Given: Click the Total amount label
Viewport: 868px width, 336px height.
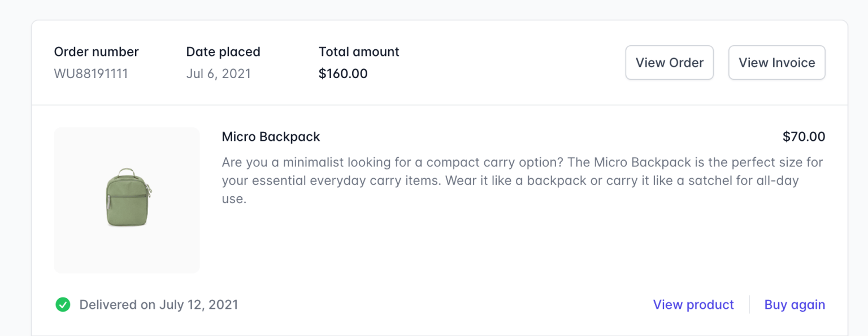Looking at the screenshot, I should [359, 52].
